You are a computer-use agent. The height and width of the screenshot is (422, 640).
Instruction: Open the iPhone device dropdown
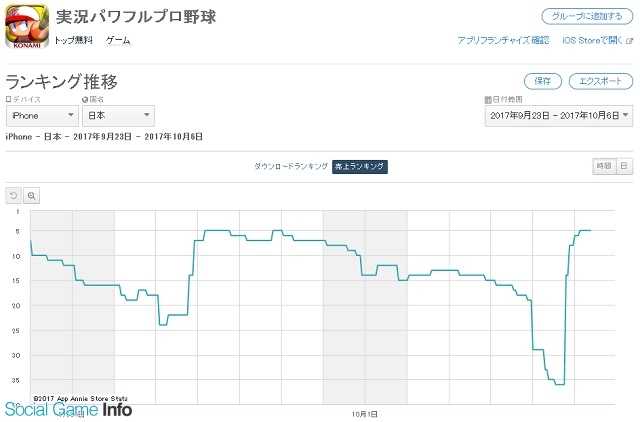coord(42,115)
